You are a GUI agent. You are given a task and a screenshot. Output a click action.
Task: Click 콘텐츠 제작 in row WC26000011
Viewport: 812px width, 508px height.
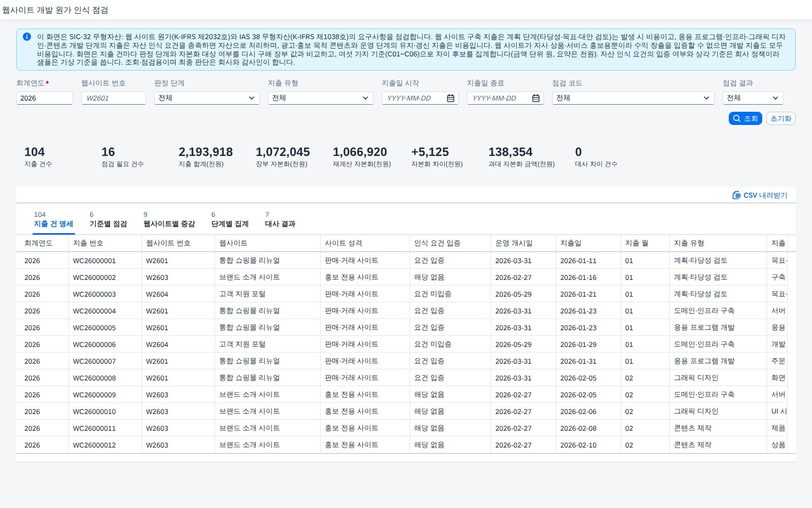pos(693,428)
